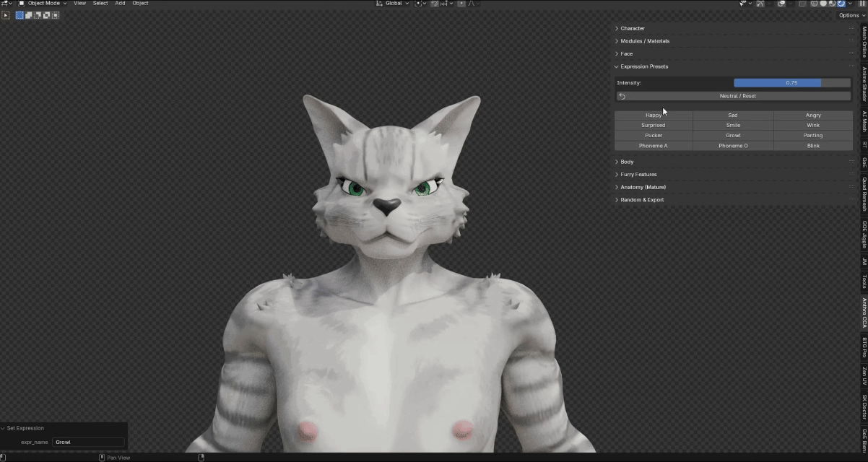Apply the Surprised expression preset
This screenshot has width=868, height=462.
[654, 126]
